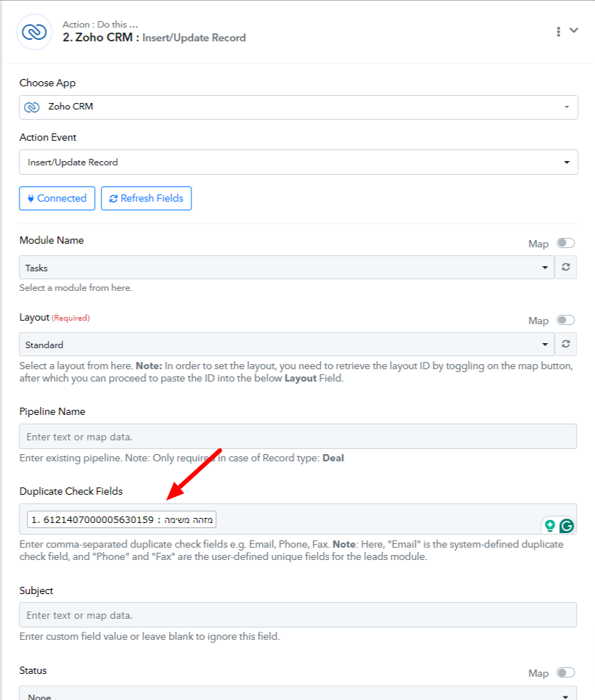The height and width of the screenshot is (700, 595).
Task: Open the Layout Standard dropdown
Action: pyautogui.click(x=287, y=344)
